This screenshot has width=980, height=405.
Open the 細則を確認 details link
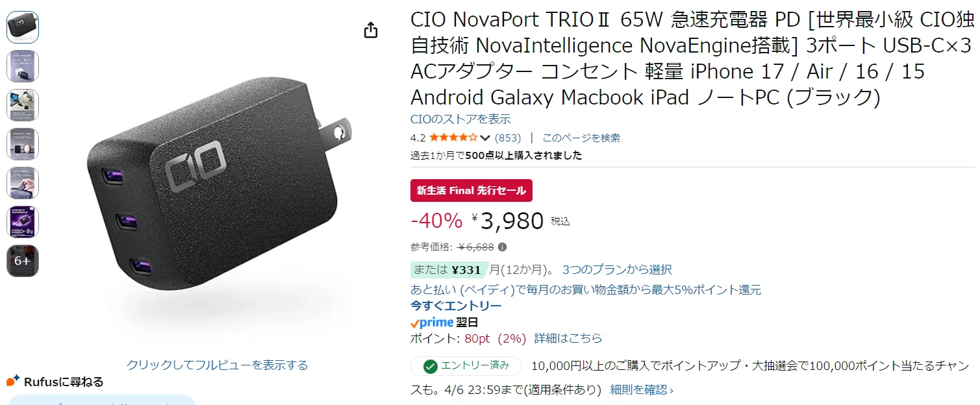(x=642, y=390)
